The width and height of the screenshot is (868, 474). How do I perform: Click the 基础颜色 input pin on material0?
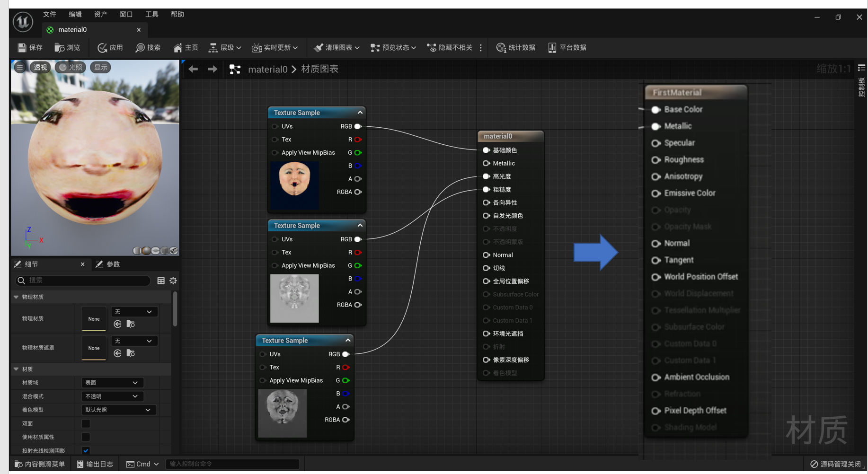486,150
